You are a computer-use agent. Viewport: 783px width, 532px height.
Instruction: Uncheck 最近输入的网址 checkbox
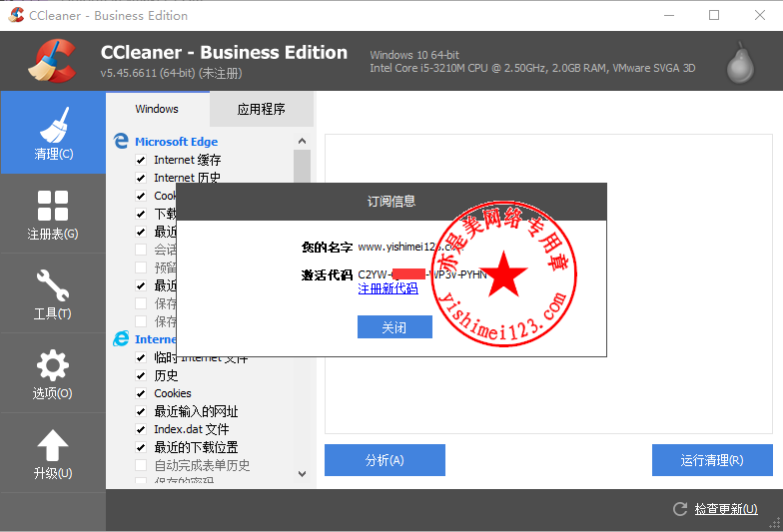click(x=141, y=411)
